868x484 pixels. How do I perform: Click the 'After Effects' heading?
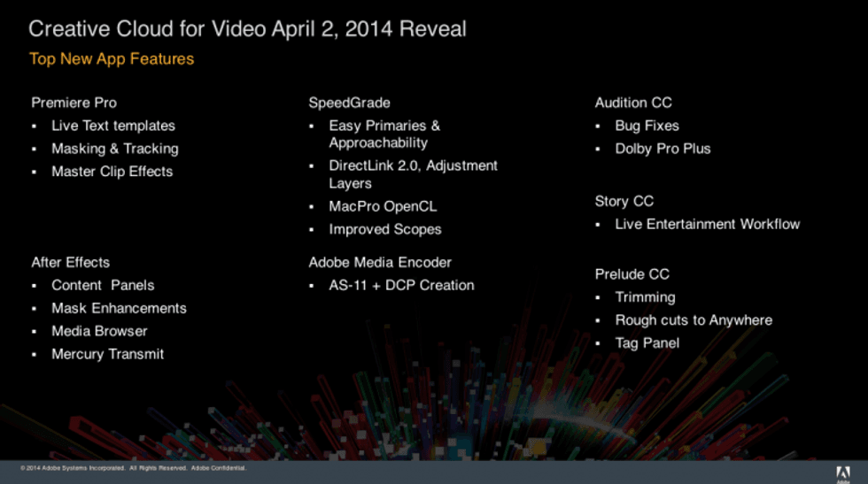click(x=71, y=262)
